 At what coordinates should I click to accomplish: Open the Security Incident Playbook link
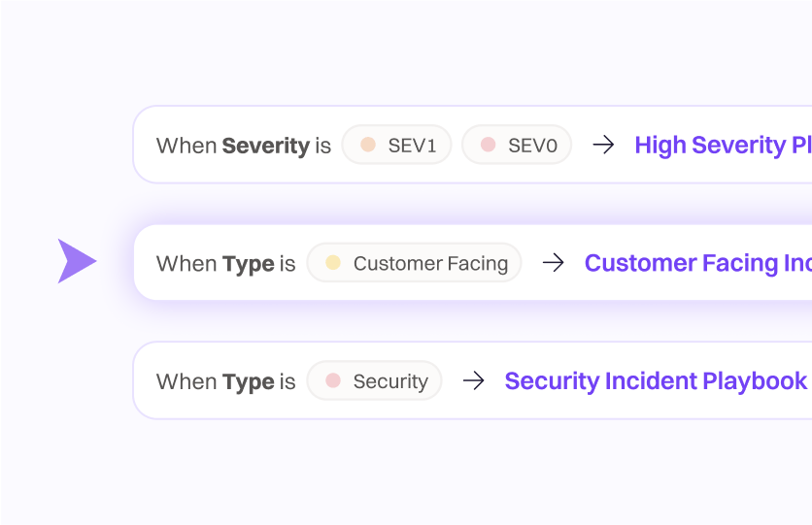pos(656,381)
